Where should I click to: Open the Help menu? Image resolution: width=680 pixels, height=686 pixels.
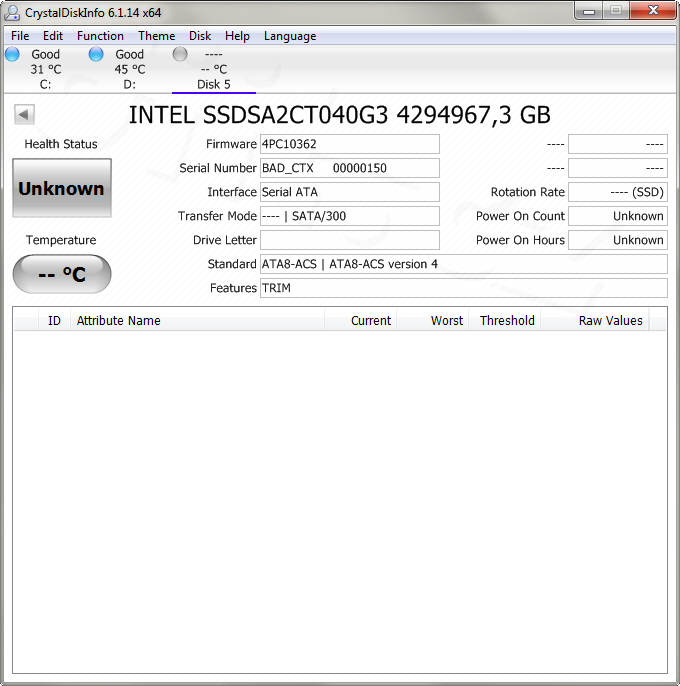[237, 36]
